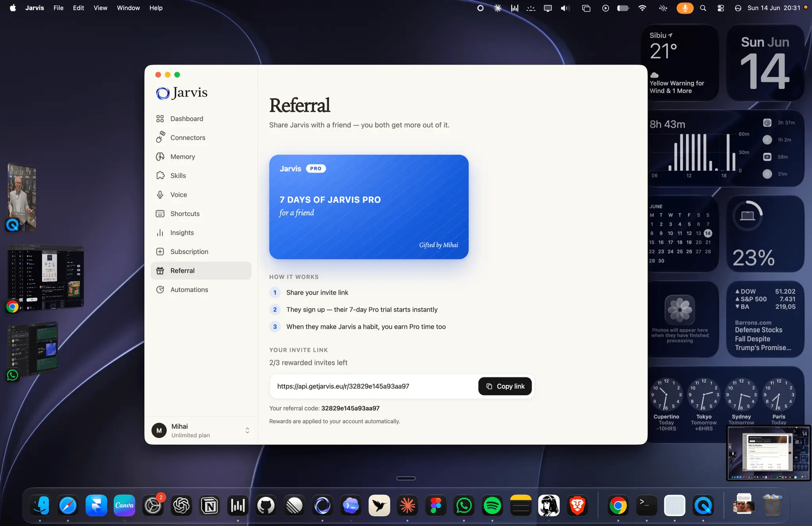Click the volume icon in the menu bar

click(565, 8)
